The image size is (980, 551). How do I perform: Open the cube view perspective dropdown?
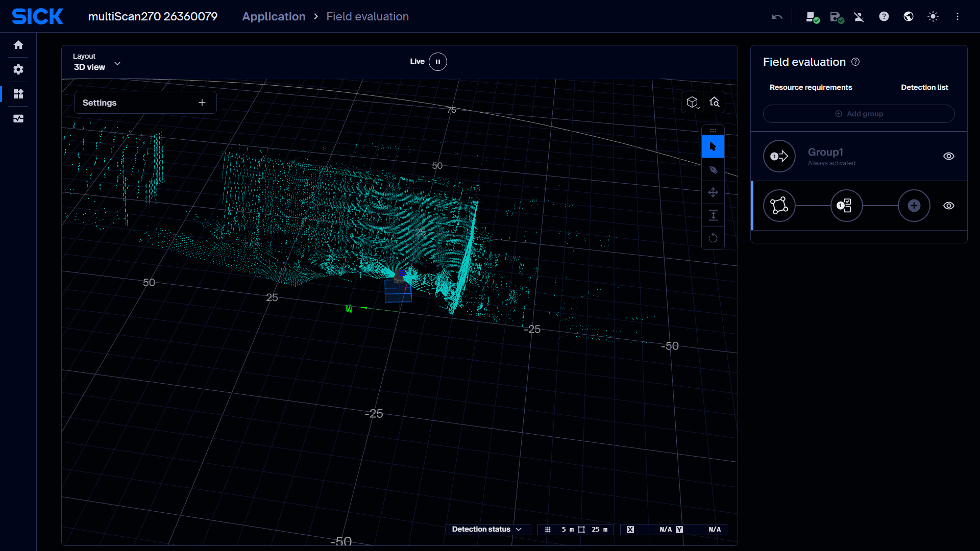(x=692, y=103)
